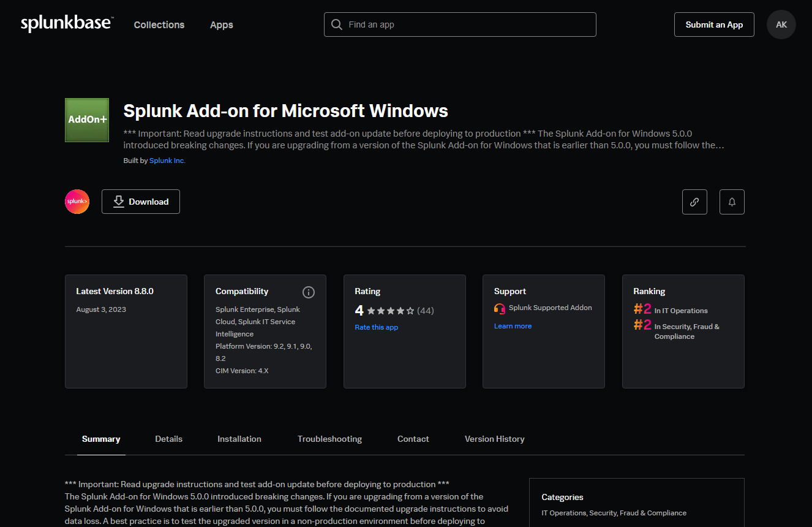Click Submit an App button

coord(714,25)
